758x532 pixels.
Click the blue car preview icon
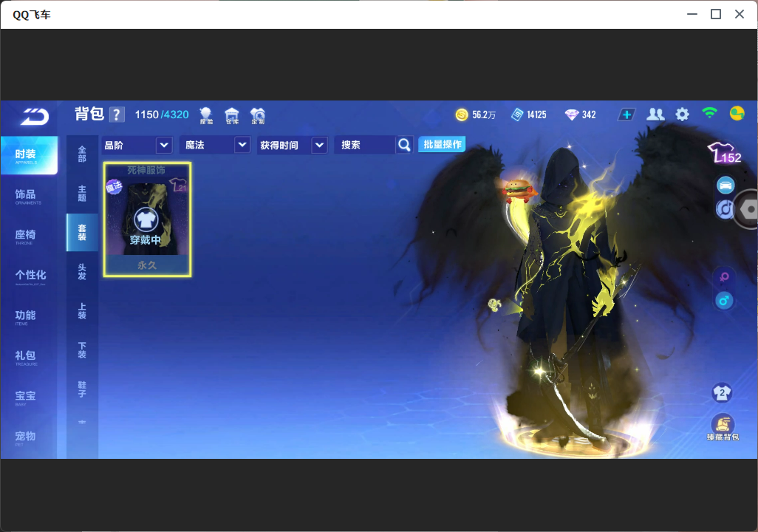(x=725, y=185)
